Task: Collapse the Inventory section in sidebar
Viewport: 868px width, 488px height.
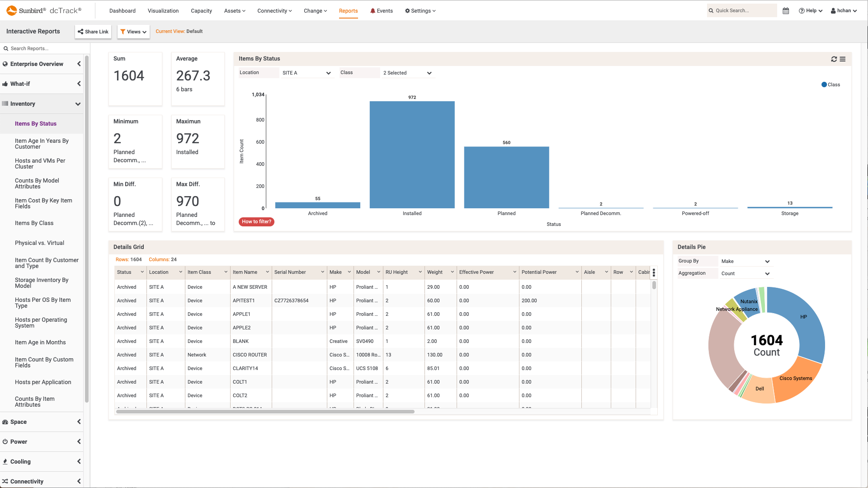Action: 78,103
